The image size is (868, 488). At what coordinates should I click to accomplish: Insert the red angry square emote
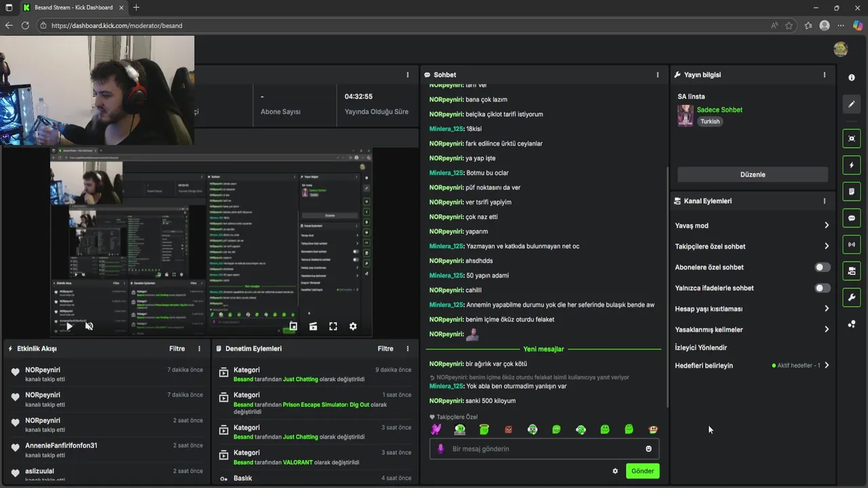point(509,429)
